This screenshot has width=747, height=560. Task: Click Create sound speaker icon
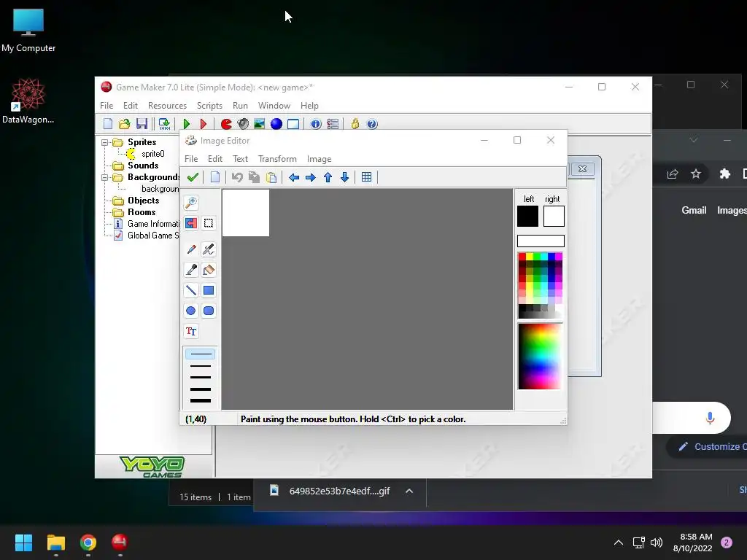(x=243, y=124)
